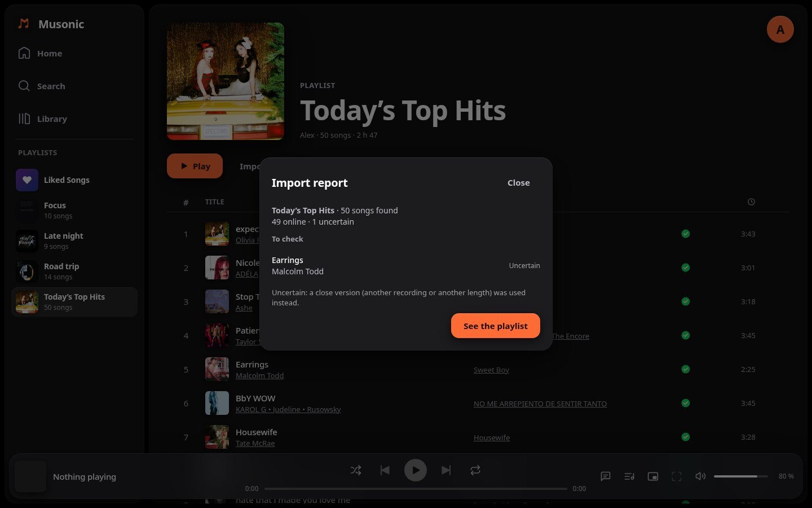The height and width of the screenshot is (508, 812).
Task: Close the Import report dialog
Action: coord(518,183)
